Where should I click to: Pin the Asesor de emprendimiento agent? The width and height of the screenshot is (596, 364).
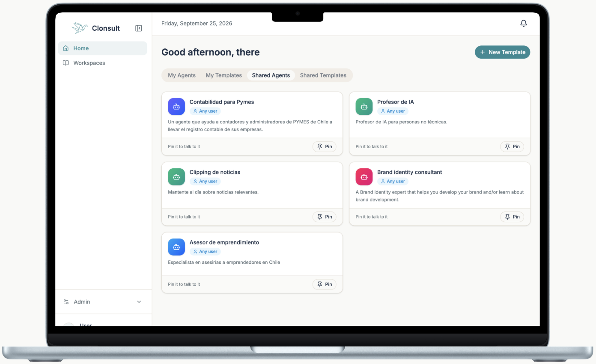pyautogui.click(x=325, y=284)
